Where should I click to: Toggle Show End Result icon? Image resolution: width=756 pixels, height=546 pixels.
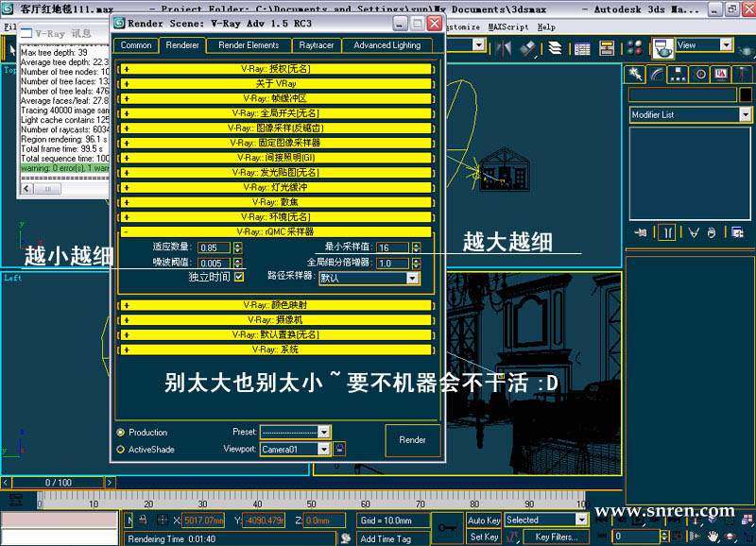point(667,232)
